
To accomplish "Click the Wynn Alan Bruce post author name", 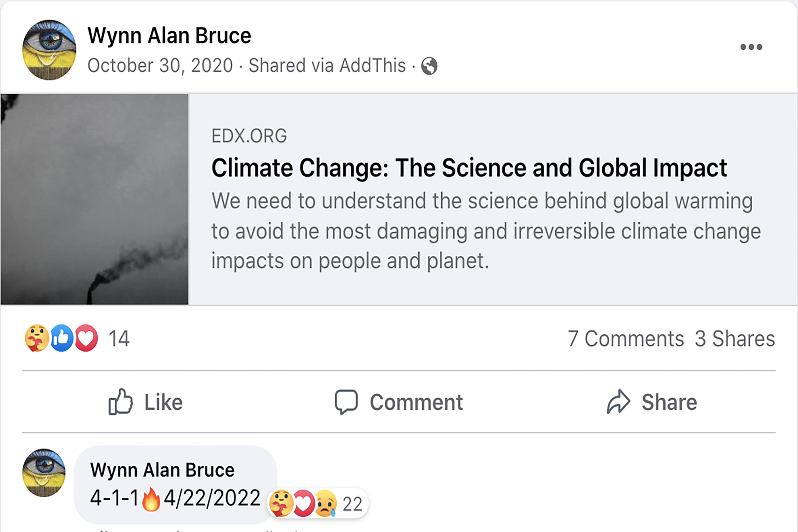I will point(169,36).
